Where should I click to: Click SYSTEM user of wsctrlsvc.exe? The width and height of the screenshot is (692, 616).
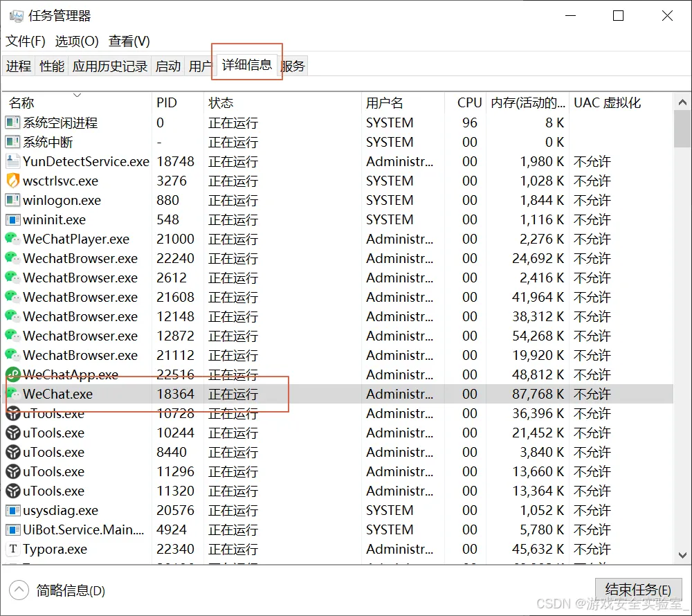390,181
